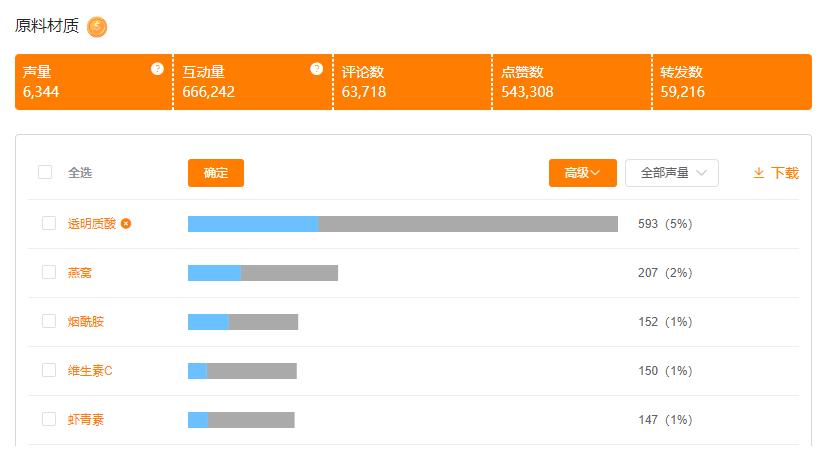824x456 pixels.
Task: Click the remove icon next to 透明质酸
Action: tap(126, 224)
